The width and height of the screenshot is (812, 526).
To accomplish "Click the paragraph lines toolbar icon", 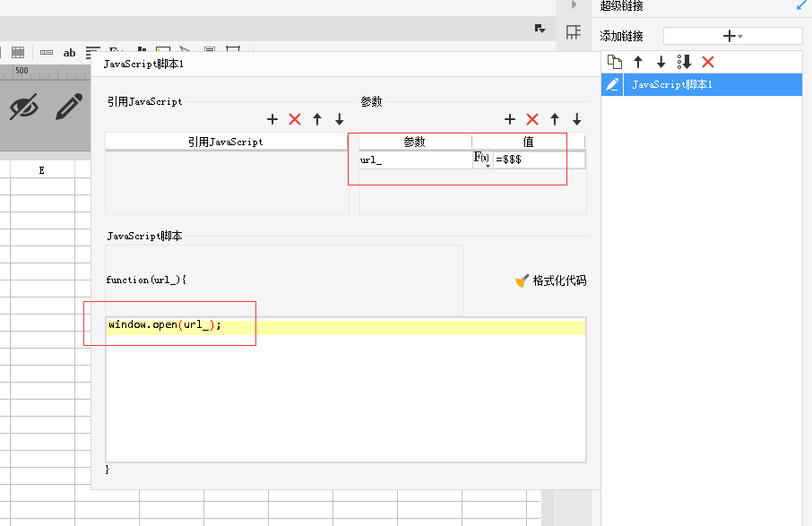I will point(92,51).
